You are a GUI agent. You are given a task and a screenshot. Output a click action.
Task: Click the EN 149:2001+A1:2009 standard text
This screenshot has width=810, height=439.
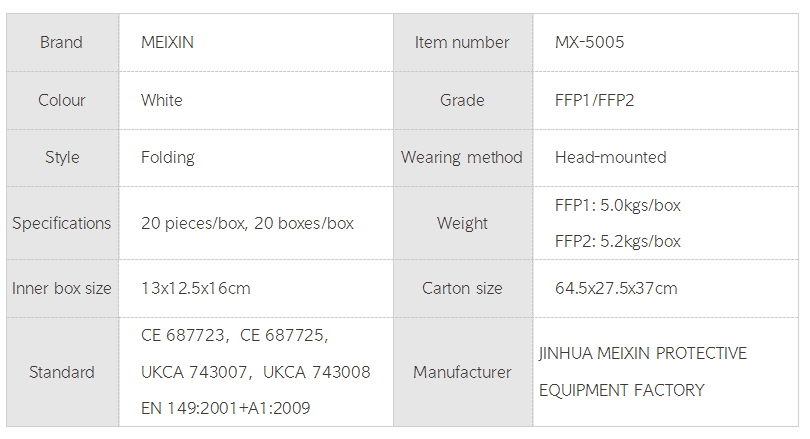(x=226, y=408)
